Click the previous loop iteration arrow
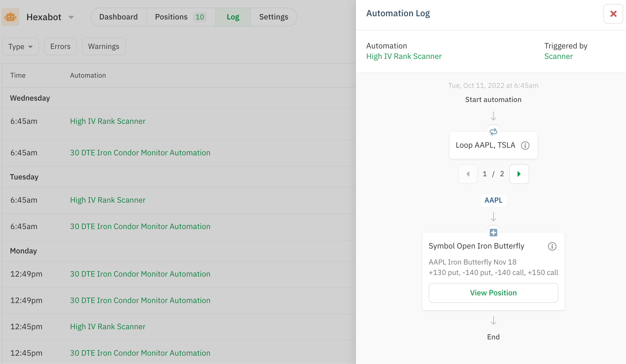Image resolution: width=626 pixels, height=364 pixels. click(467, 174)
